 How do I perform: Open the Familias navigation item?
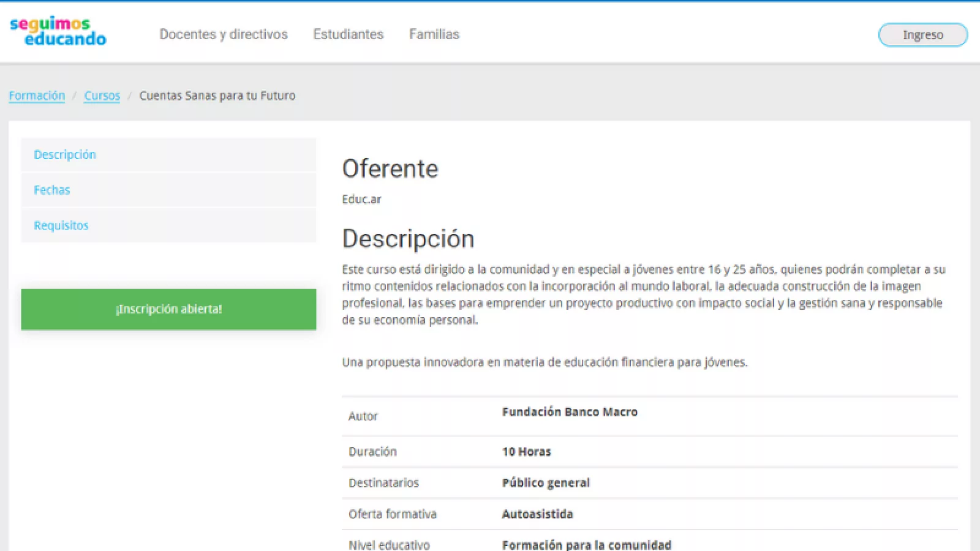(x=434, y=34)
